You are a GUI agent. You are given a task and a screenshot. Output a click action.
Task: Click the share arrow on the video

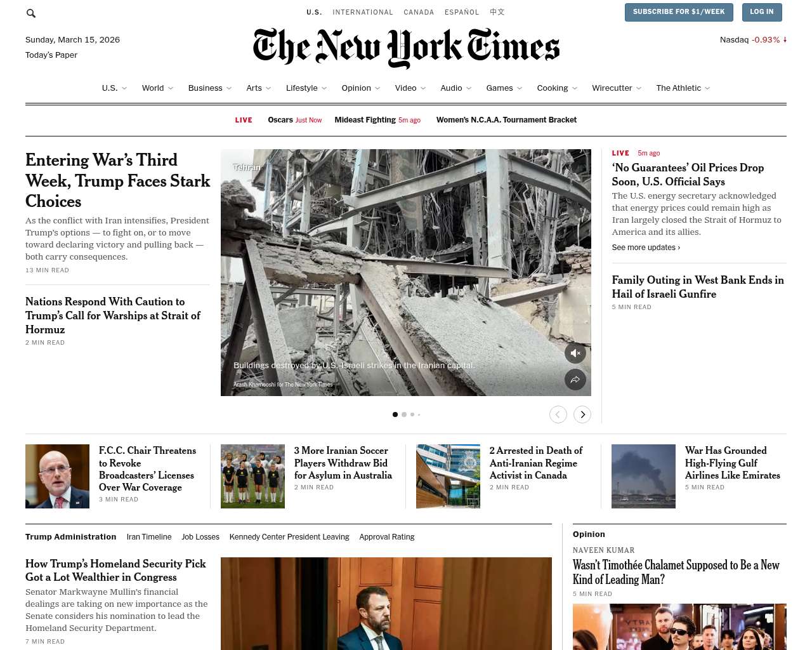pyautogui.click(x=575, y=380)
